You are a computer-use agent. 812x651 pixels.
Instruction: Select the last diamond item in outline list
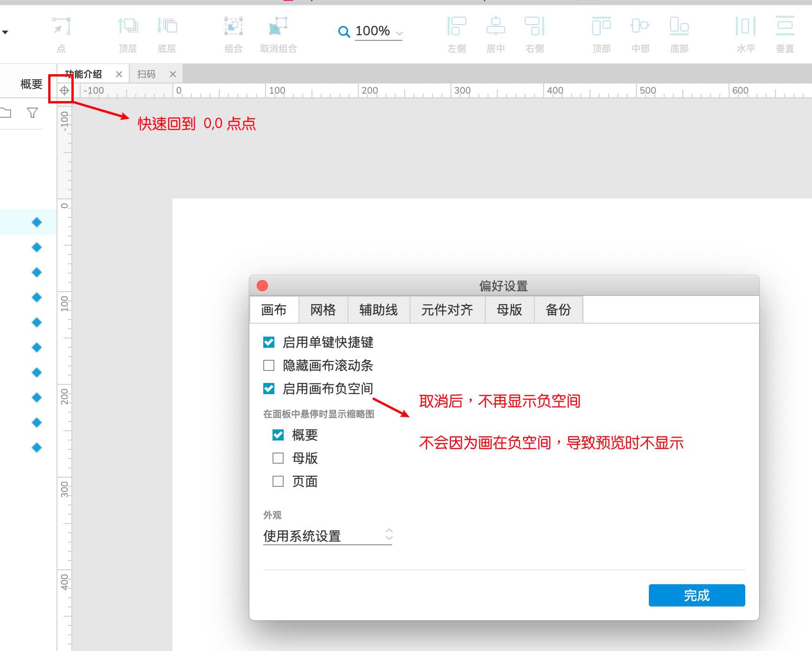[x=37, y=447]
